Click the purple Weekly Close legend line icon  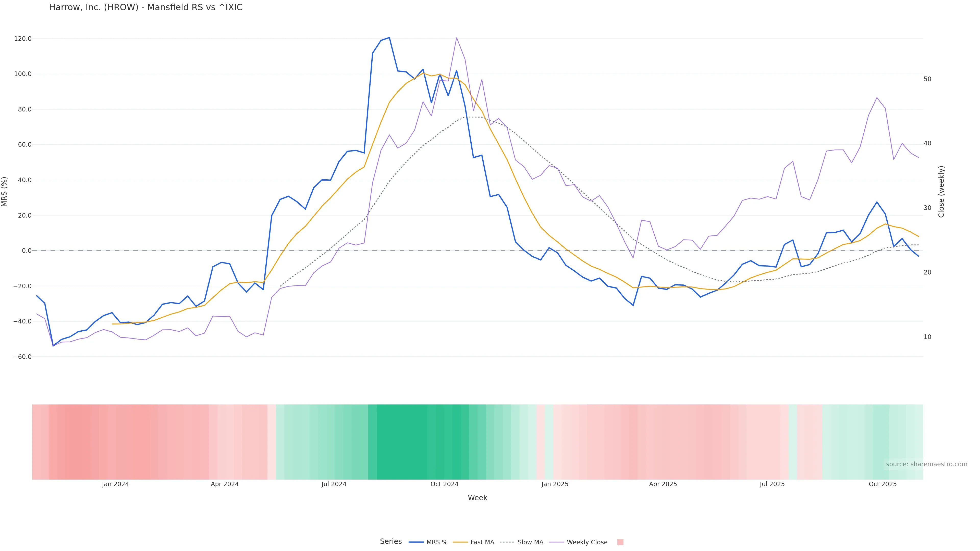click(x=557, y=542)
